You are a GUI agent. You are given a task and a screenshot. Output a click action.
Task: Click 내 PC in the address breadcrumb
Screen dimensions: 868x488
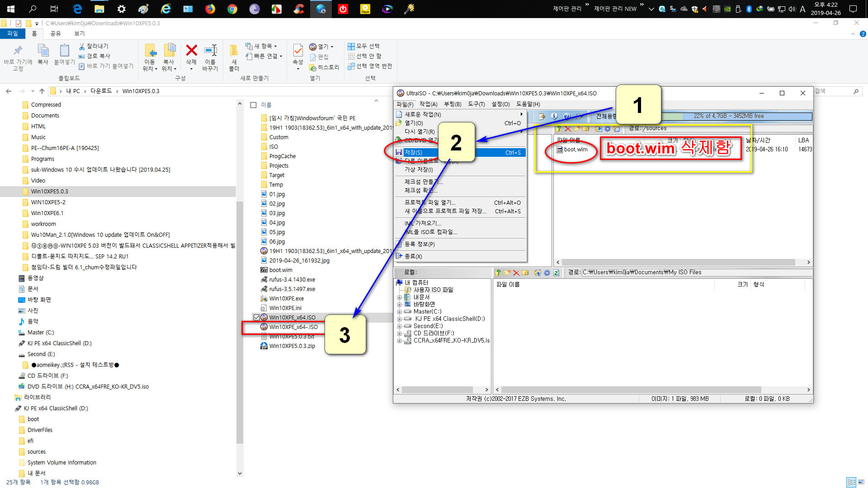(x=73, y=91)
